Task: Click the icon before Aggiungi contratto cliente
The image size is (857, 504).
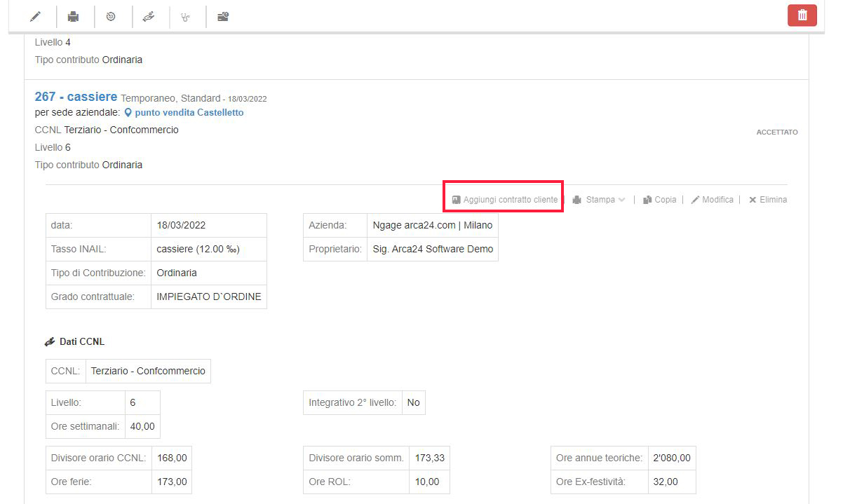Action: point(456,200)
